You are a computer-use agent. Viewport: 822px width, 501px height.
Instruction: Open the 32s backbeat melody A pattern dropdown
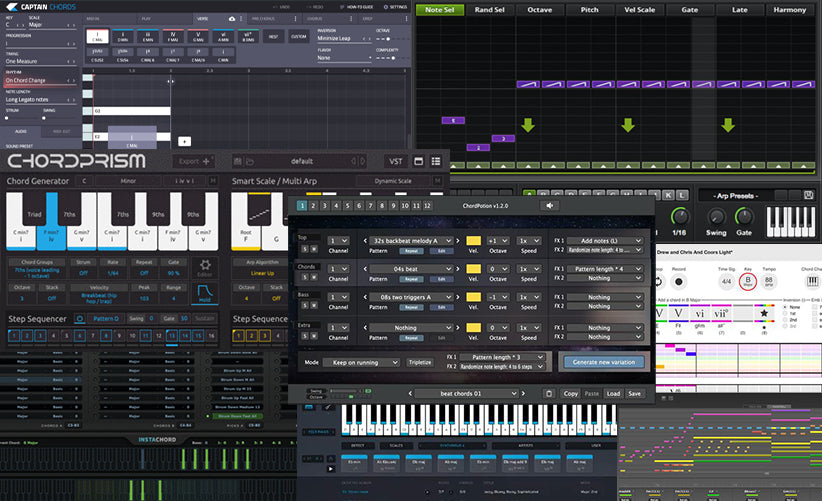click(x=411, y=241)
